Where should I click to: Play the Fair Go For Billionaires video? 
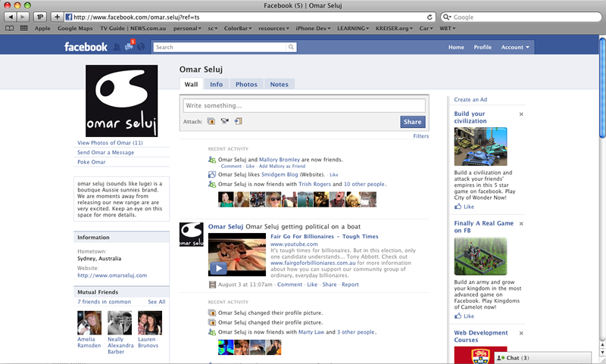[218, 268]
